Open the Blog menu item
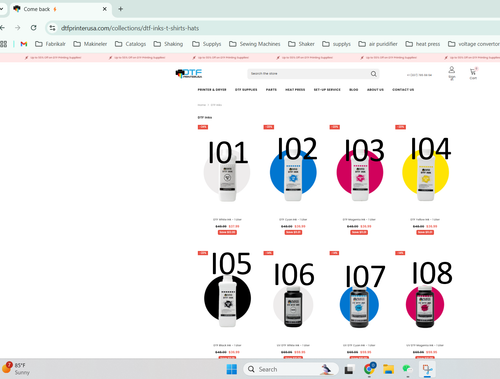Screen dimensions: 500x379 pos(354,90)
